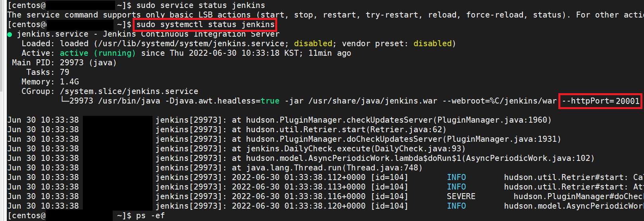
Task: Click 'AsyncPeriodicWork.lambda$doRun$1' stack line
Action: point(420,158)
